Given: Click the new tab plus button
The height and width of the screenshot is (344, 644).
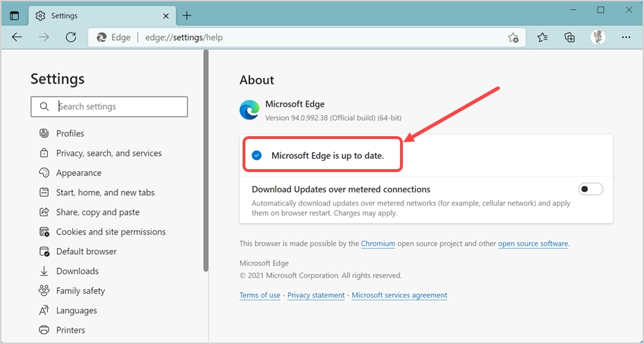Looking at the screenshot, I should pos(187,15).
